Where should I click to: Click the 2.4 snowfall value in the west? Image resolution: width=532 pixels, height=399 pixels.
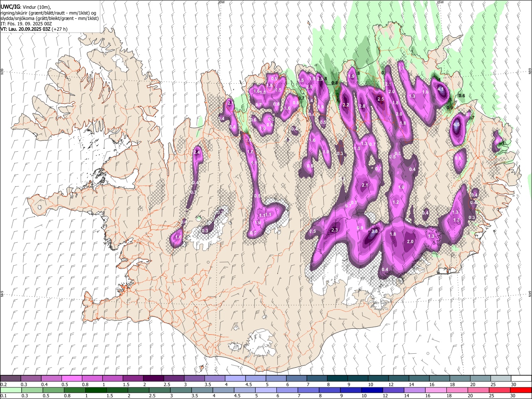point(197,153)
